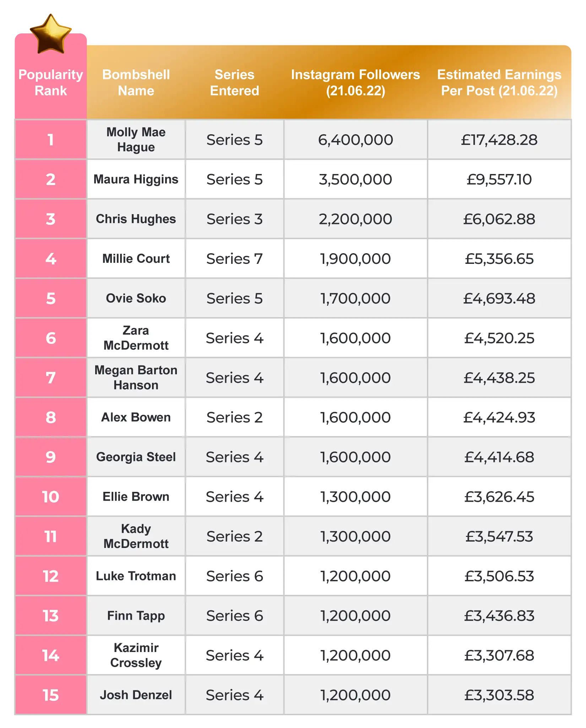Click the £17,428.28 earnings cell
The image size is (586, 728).
click(499, 140)
